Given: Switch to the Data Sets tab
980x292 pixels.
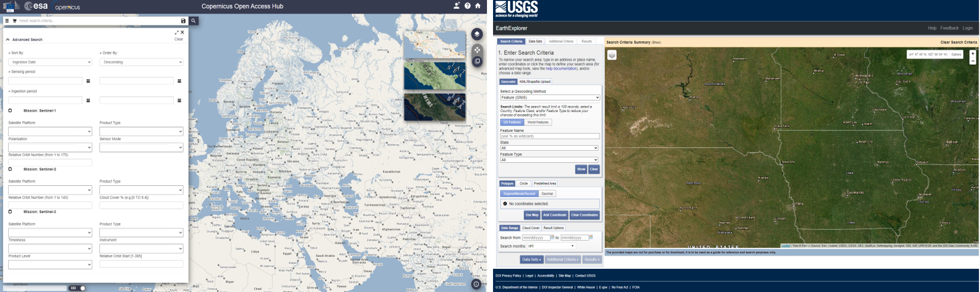Looking at the screenshot, I should point(535,41).
